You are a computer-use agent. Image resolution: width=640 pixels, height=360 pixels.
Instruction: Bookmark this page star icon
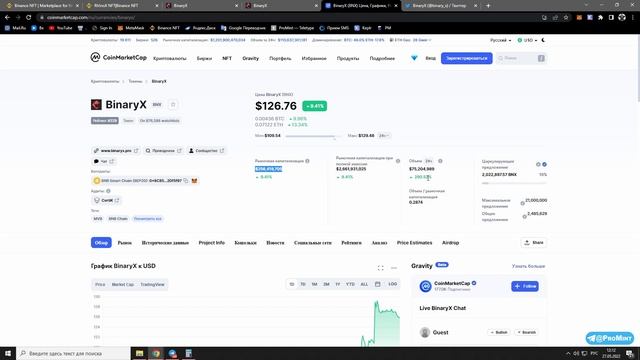click(566, 18)
